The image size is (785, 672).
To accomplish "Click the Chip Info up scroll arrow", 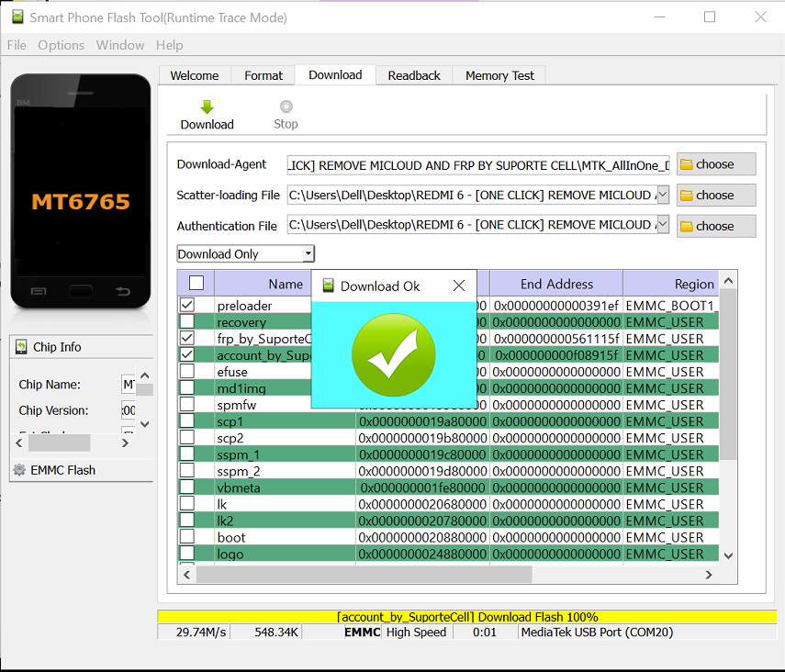I will [x=145, y=375].
